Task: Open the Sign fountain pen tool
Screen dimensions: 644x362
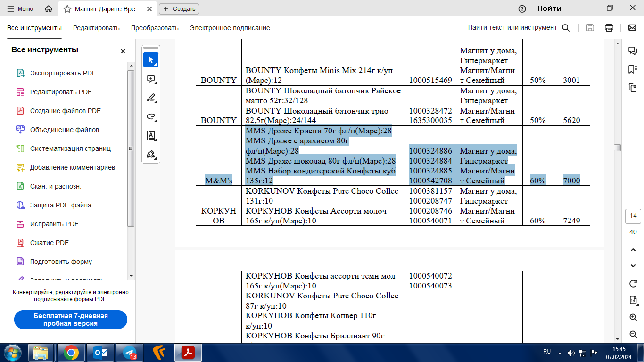Action: coord(151,155)
